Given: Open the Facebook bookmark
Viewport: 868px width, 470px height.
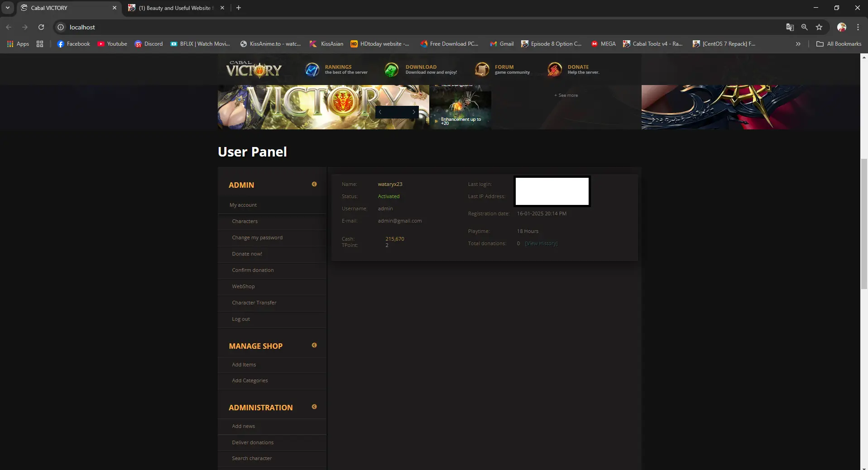Looking at the screenshot, I should tap(73, 44).
